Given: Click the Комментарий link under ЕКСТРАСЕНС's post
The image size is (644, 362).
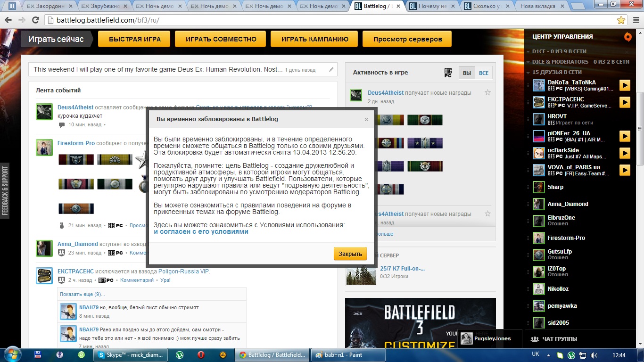Looking at the screenshot, I should pos(137,280).
